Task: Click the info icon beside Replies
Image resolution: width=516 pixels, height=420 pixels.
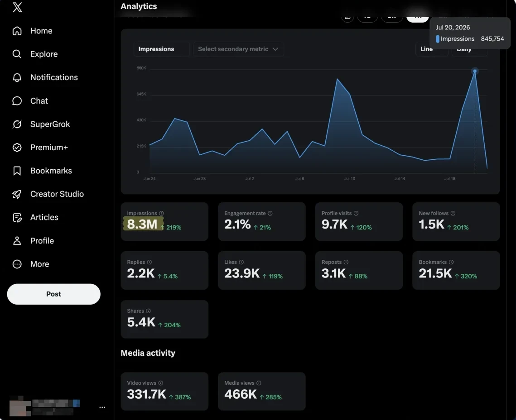Action: pos(149,262)
